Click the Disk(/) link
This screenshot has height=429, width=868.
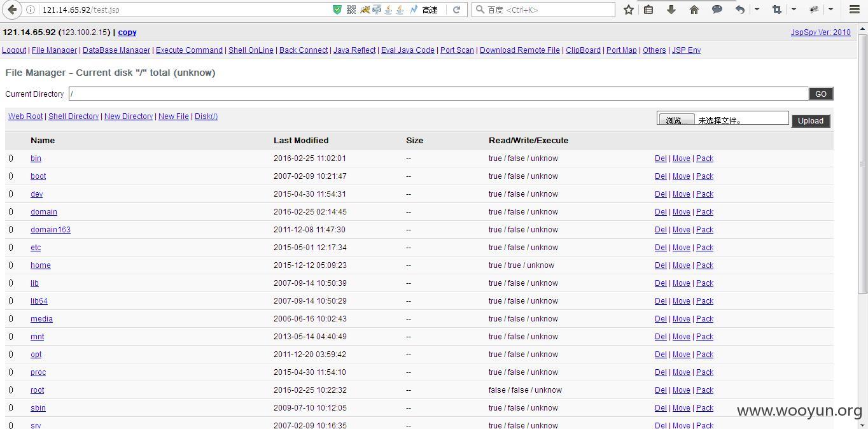coord(206,116)
